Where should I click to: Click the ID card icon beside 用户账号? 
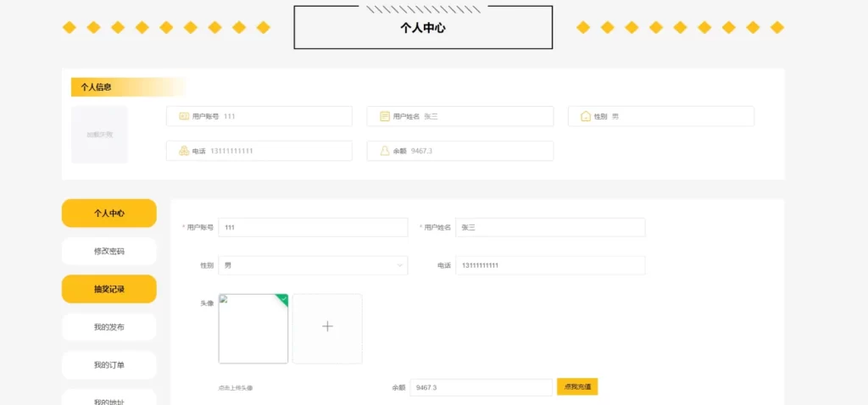pyautogui.click(x=183, y=116)
